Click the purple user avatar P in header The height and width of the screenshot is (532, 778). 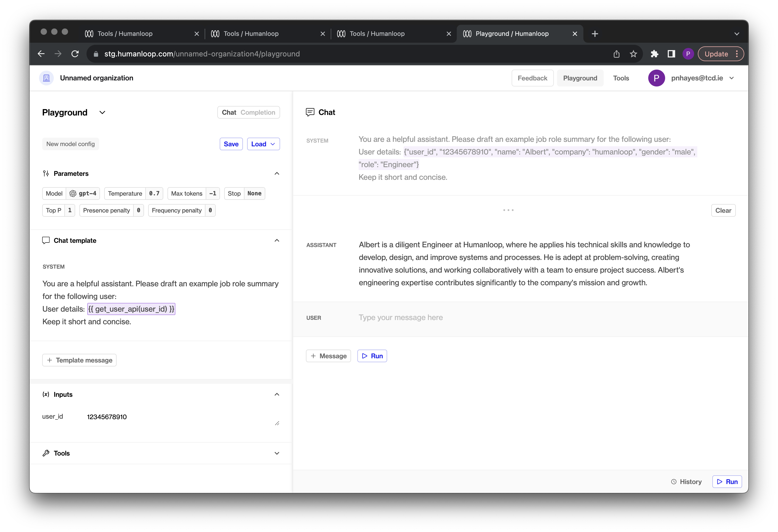[656, 78]
